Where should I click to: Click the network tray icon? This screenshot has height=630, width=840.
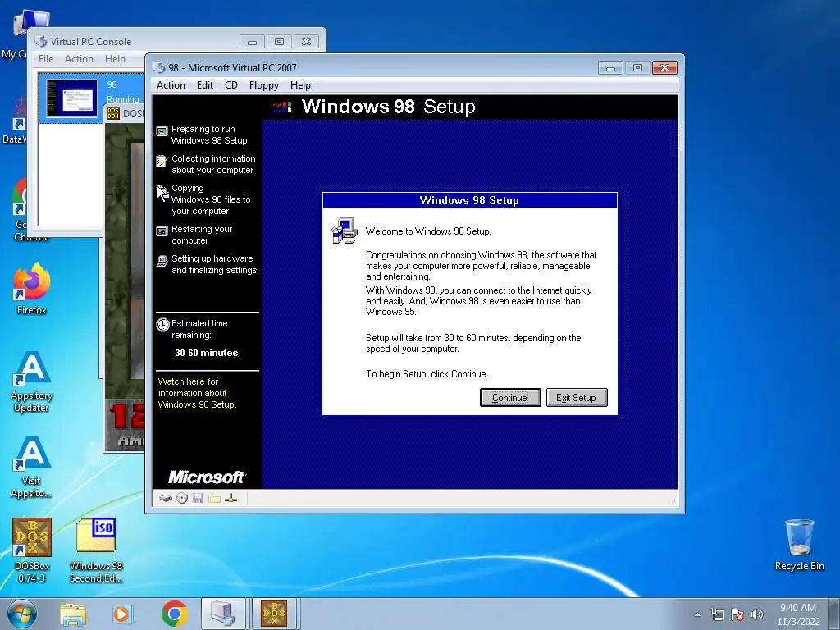click(717, 614)
